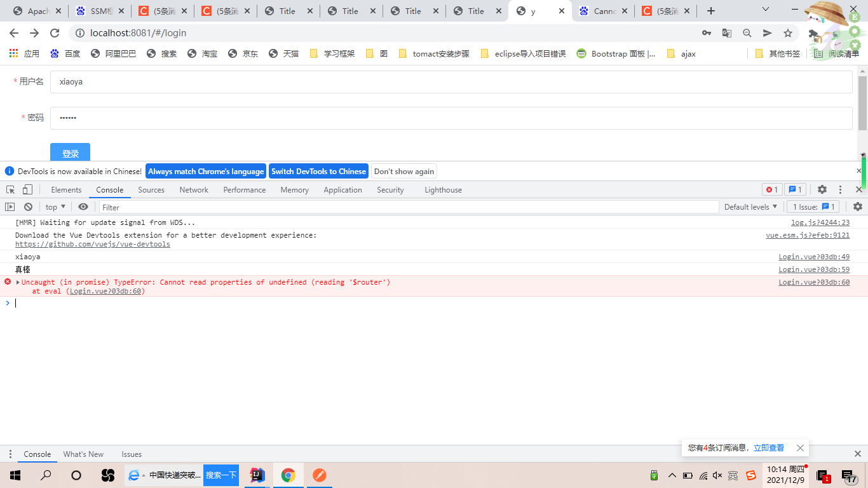The image size is (868, 488).
Task: Click the 登录 login button
Action: tap(70, 152)
